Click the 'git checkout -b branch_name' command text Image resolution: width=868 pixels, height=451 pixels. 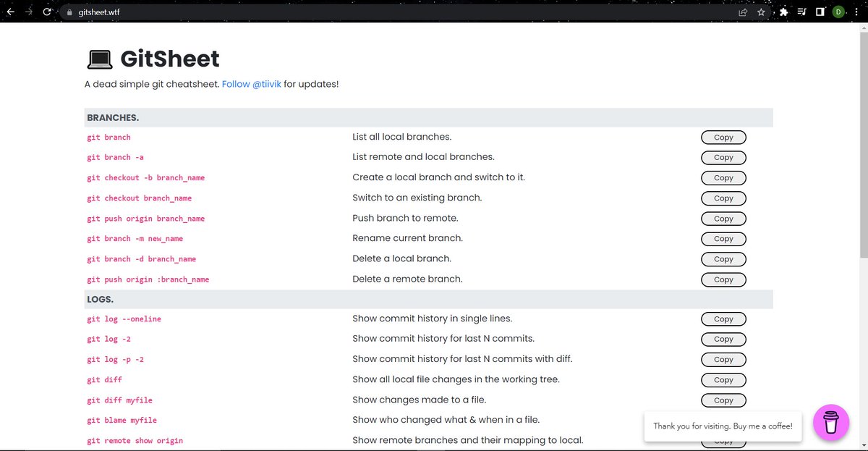click(x=146, y=177)
